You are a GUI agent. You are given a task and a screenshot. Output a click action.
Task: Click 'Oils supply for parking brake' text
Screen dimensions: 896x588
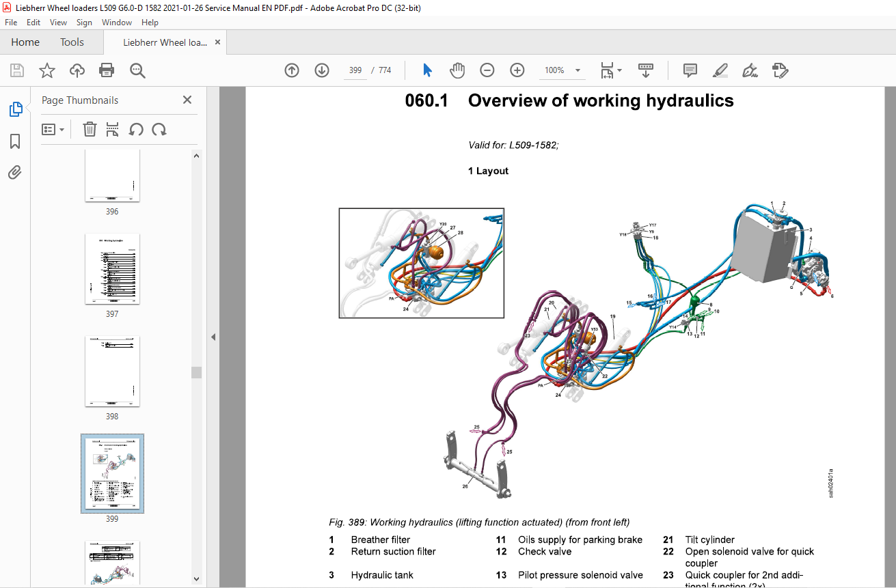[580, 540]
